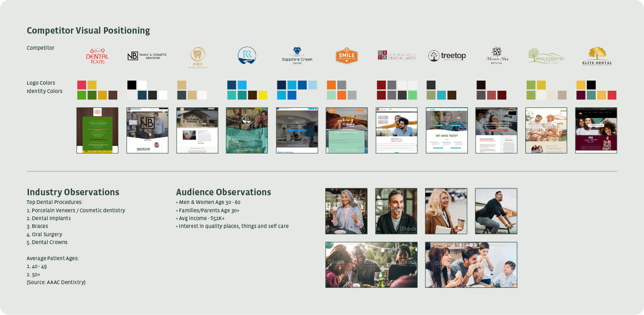Select the gold NBD tooth logo

pos(197,58)
